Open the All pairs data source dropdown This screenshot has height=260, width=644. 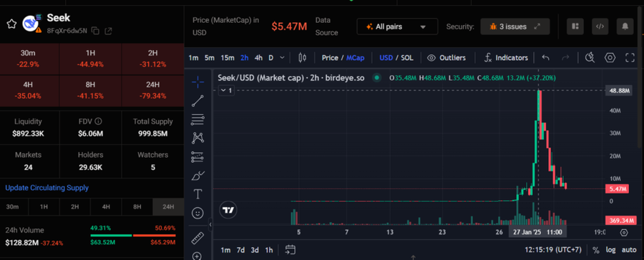397,26
